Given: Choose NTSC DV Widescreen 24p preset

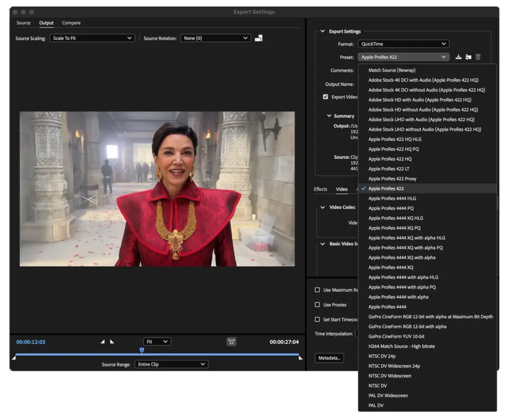Looking at the screenshot, I should click(427, 366).
